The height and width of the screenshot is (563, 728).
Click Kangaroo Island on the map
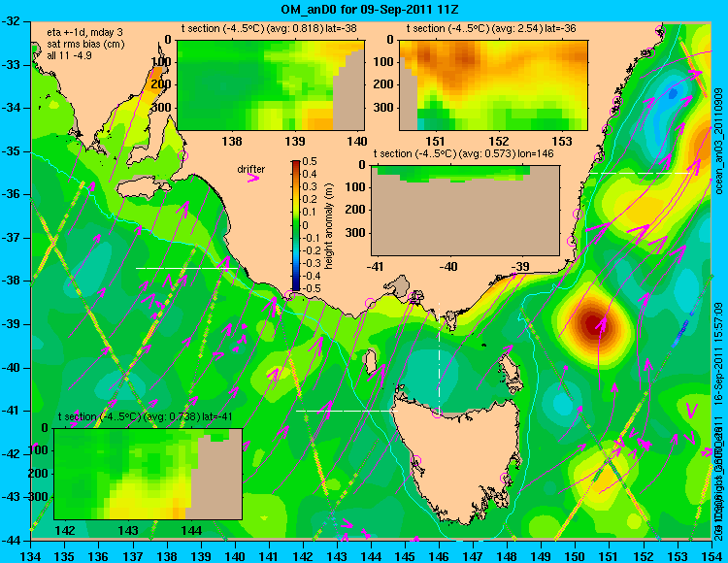click(x=144, y=187)
